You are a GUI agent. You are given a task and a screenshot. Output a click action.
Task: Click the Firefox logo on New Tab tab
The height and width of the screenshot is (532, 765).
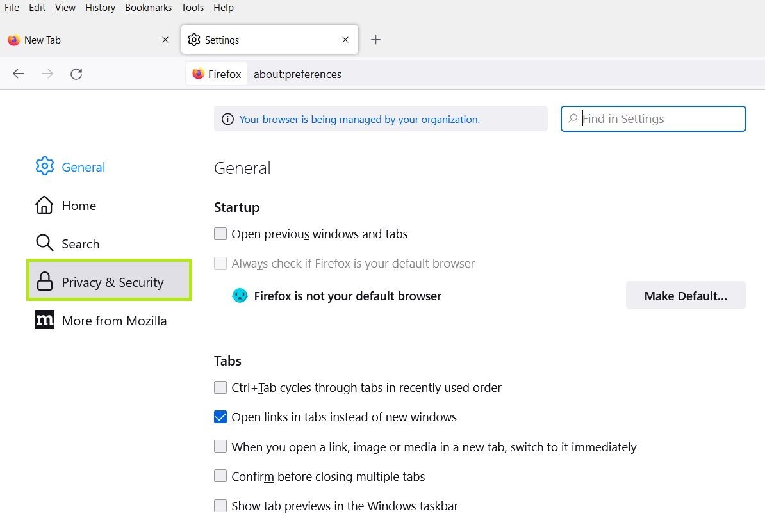(13, 40)
